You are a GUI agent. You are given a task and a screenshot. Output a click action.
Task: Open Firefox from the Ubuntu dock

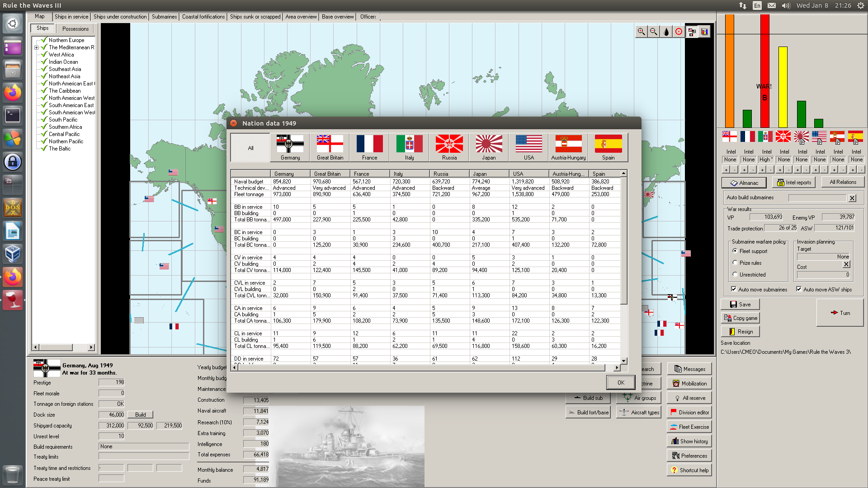[13, 93]
